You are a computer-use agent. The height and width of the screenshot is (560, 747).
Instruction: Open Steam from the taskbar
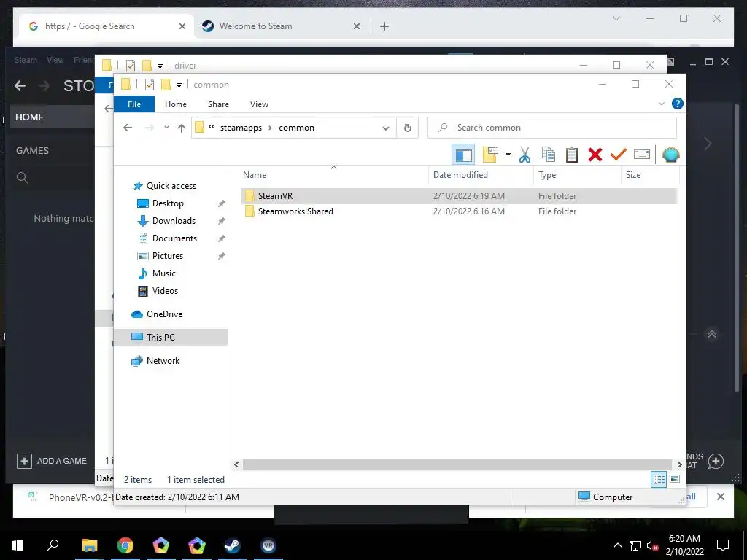tap(233, 545)
